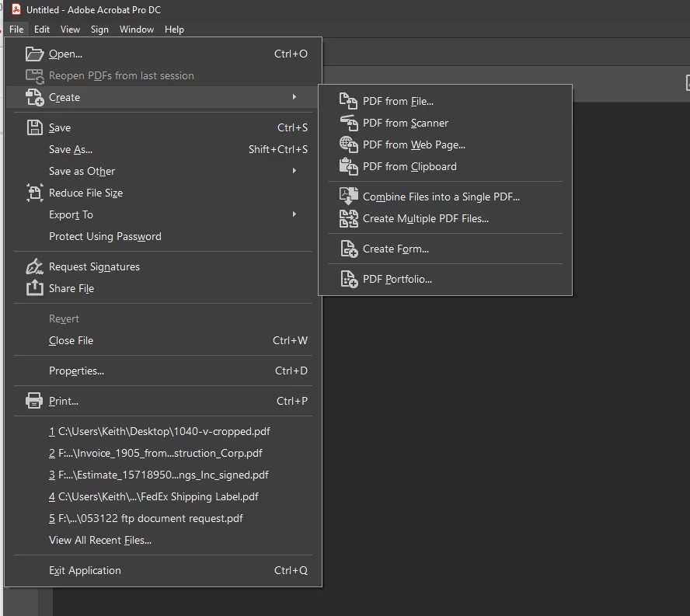Select Save as Other entry
The image size is (690, 616).
tap(163, 171)
